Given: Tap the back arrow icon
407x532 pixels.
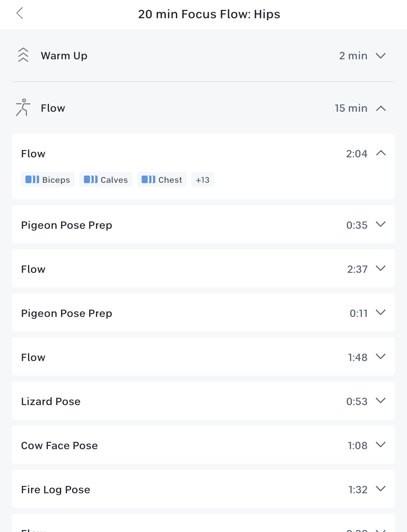Looking at the screenshot, I should (x=20, y=13).
